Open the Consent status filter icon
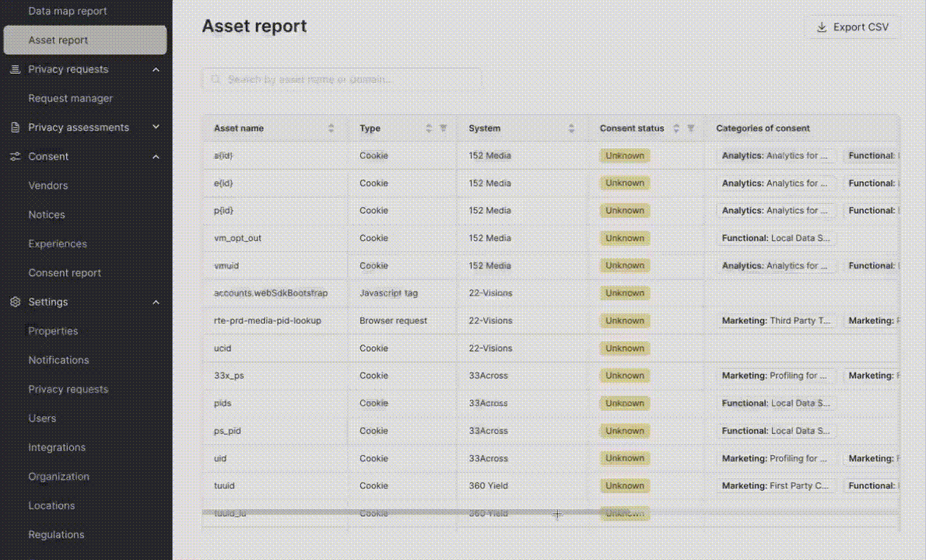The height and width of the screenshot is (560, 926). [691, 128]
